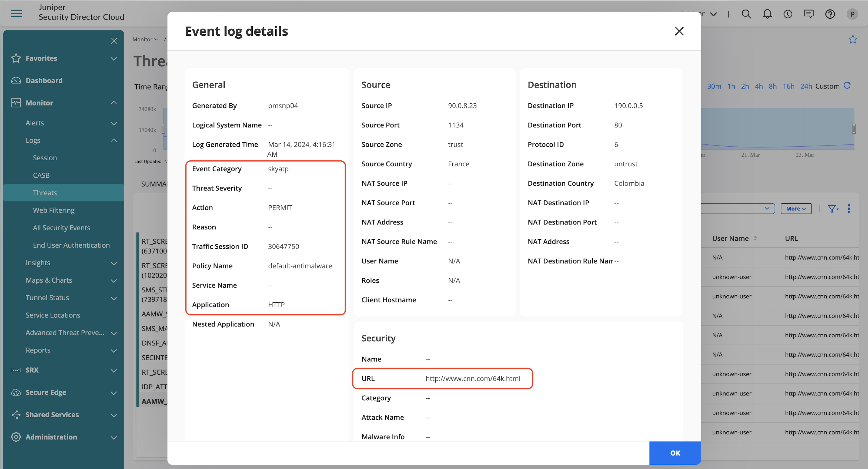
Task: Open the three-dot column options menu
Action: (849, 209)
